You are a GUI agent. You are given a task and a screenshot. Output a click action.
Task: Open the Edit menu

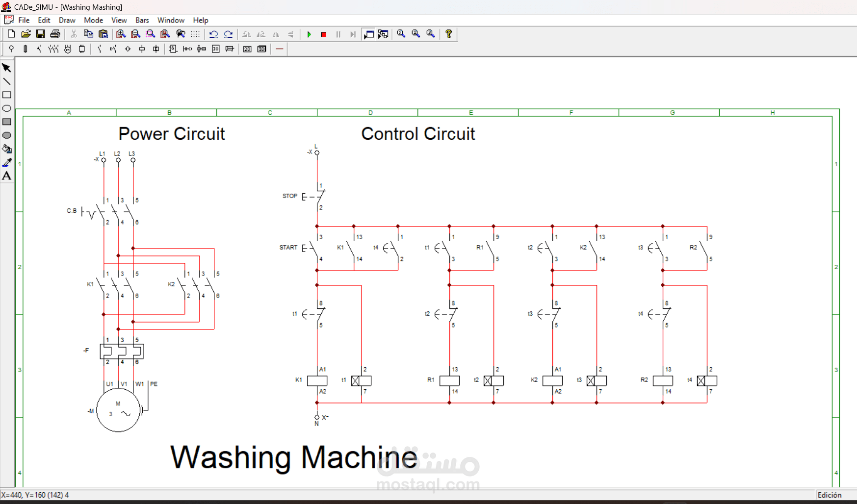pos(44,20)
